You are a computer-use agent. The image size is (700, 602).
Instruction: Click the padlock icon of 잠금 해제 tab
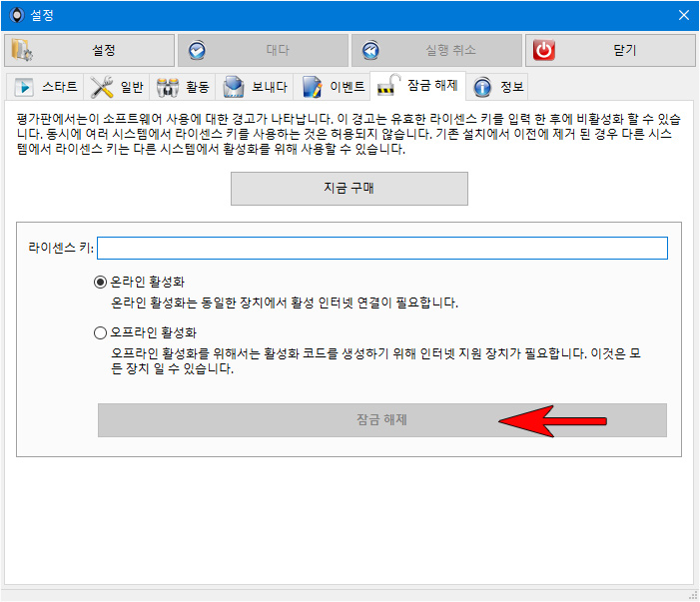[388, 85]
